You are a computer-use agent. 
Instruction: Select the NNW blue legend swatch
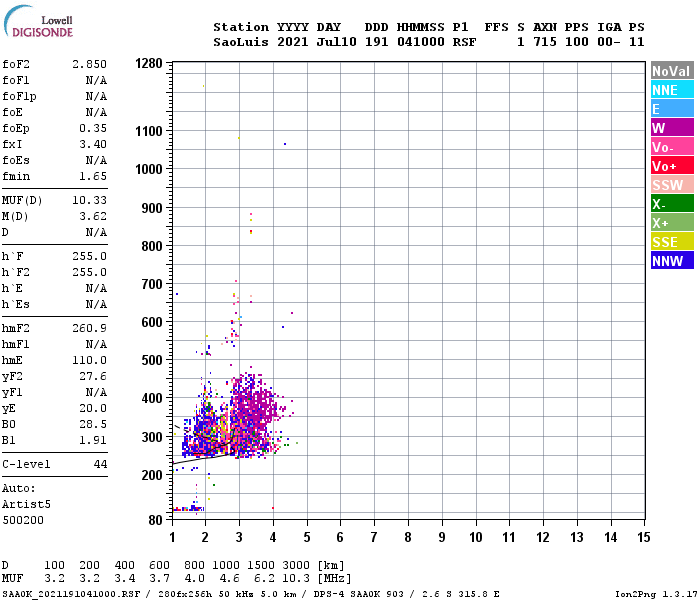pyautogui.click(x=672, y=261)
